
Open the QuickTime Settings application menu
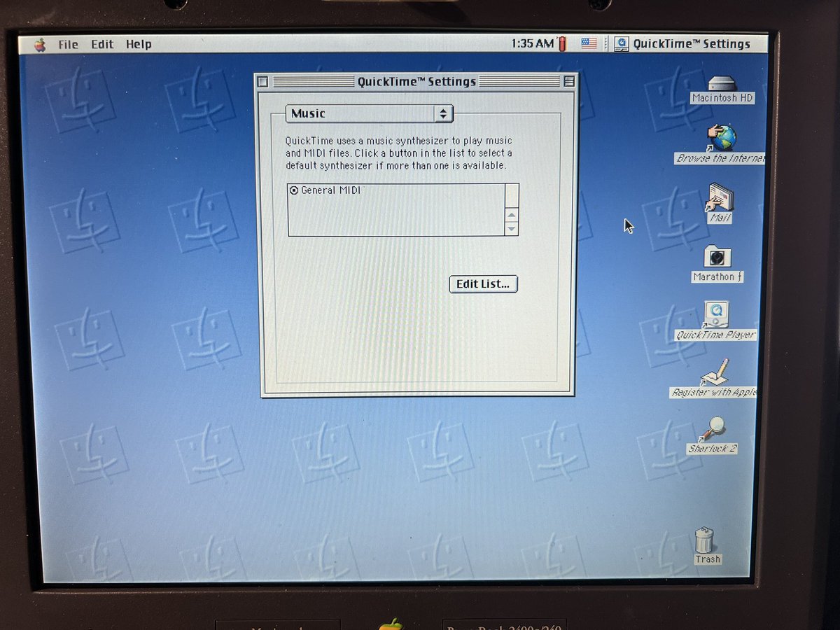pyautogui.click(x=682, y=43)
